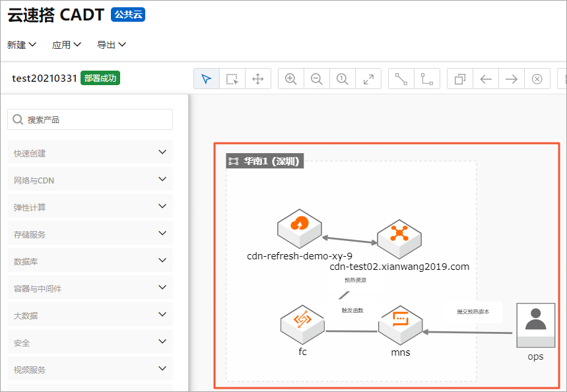Open the 新建 menu
The image size is (567, 392).
point(21,45)
